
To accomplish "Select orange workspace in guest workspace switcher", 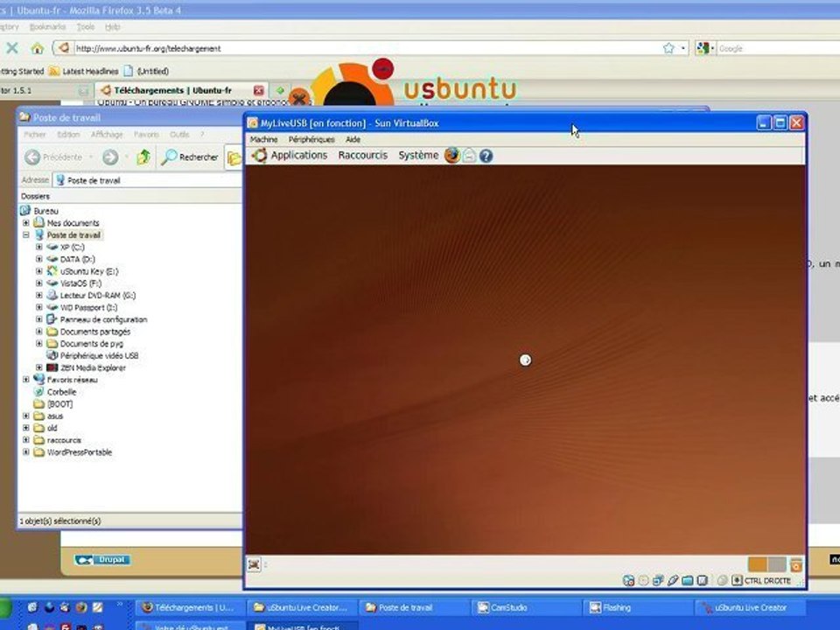I will (x=758, y=564).
